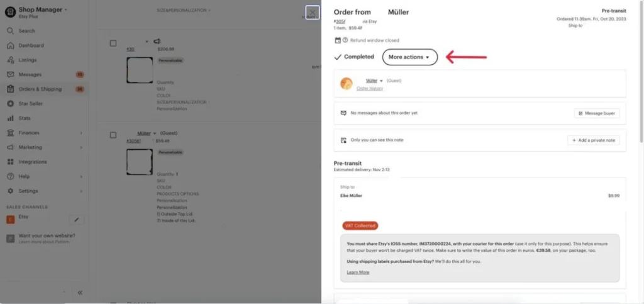The width and height of the screenshot is (644, 304).
Task: Click the Orders & Shipping count badge
Action: point(80,89)
